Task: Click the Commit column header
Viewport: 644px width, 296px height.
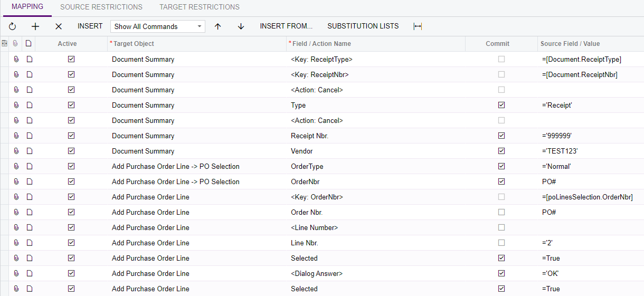Action: click(498, 44)
